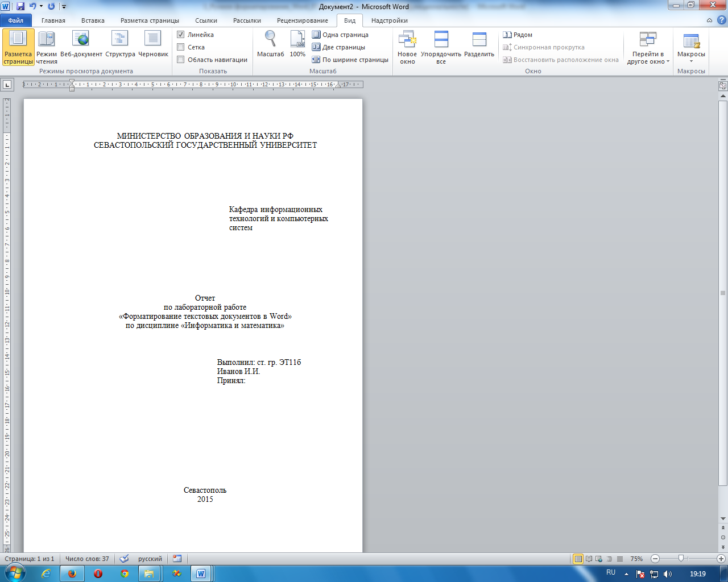Open the Файл tab
Screen dimensions: 728x582
pyautogui.click(x=16, y=20)
